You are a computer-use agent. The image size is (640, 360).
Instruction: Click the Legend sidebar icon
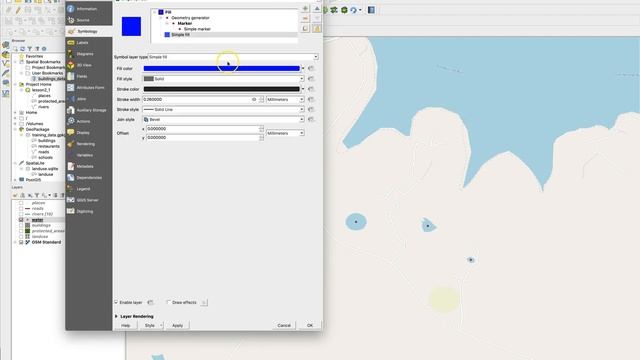coord(71,189)
